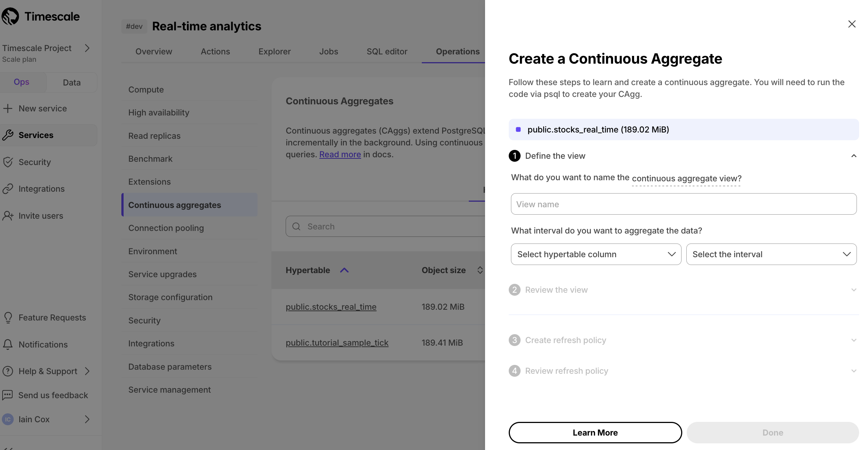This screenshot has height=450, width=868.
Task: Focus the hypertable Search field
Action: (385, 226)
